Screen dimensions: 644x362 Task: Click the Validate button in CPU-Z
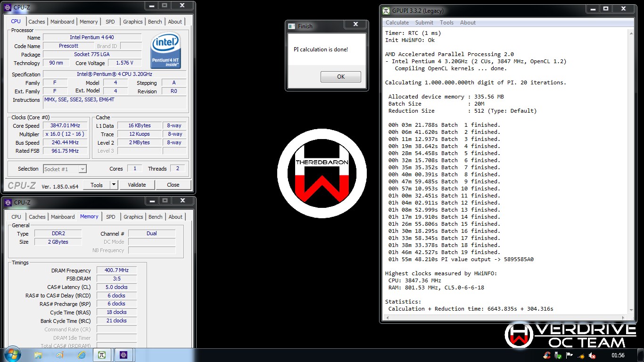click(x=137, y=185)
